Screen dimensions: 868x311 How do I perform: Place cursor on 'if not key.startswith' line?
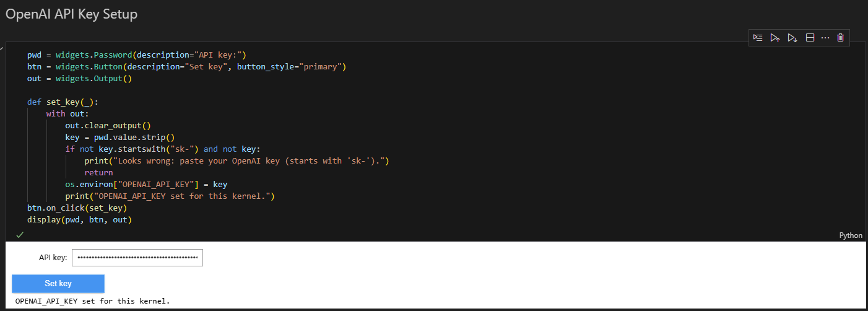[x=163, y=149]
